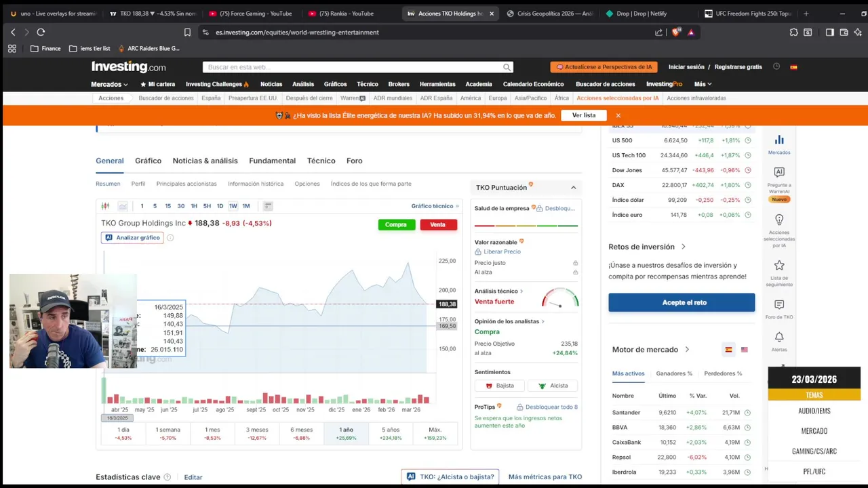Viewport: 868px width, 488px height.
Task: Click the chart news/events icon
Action: tap(268, 206)
